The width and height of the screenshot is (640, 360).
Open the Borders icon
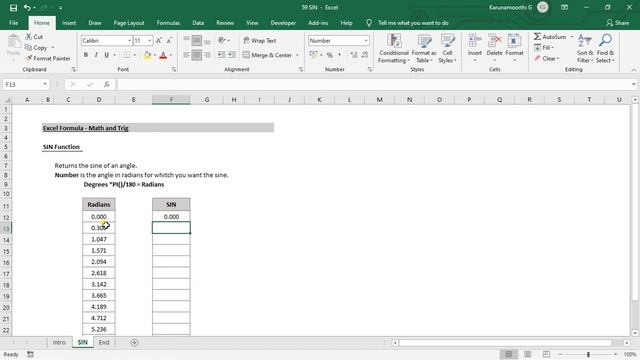tap(127, 55)
